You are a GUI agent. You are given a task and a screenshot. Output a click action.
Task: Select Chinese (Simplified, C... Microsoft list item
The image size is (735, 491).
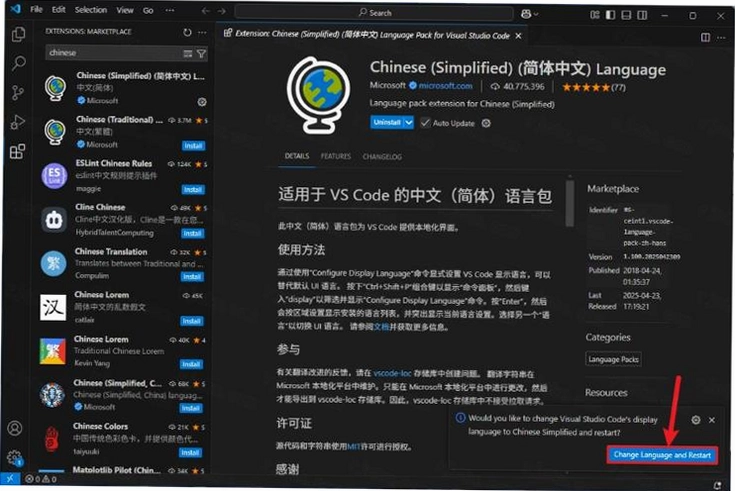(x=122, y=395)
